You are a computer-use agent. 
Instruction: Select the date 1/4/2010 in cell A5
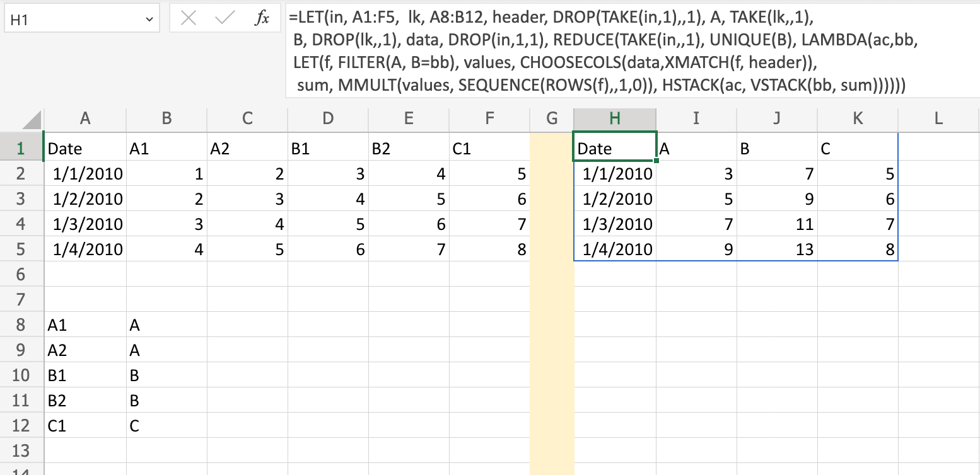(x=85, y=248)
